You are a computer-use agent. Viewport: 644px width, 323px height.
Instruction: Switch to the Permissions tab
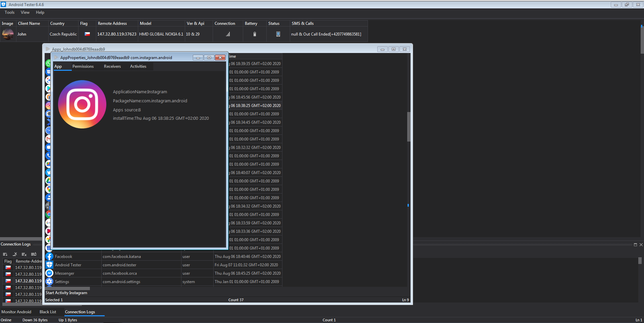coord(83,66)
